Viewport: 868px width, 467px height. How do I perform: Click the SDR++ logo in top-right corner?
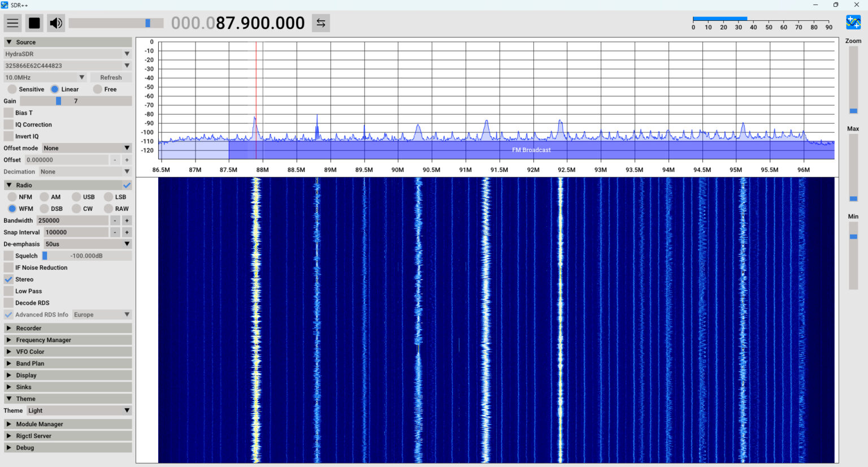pos(853,21)
